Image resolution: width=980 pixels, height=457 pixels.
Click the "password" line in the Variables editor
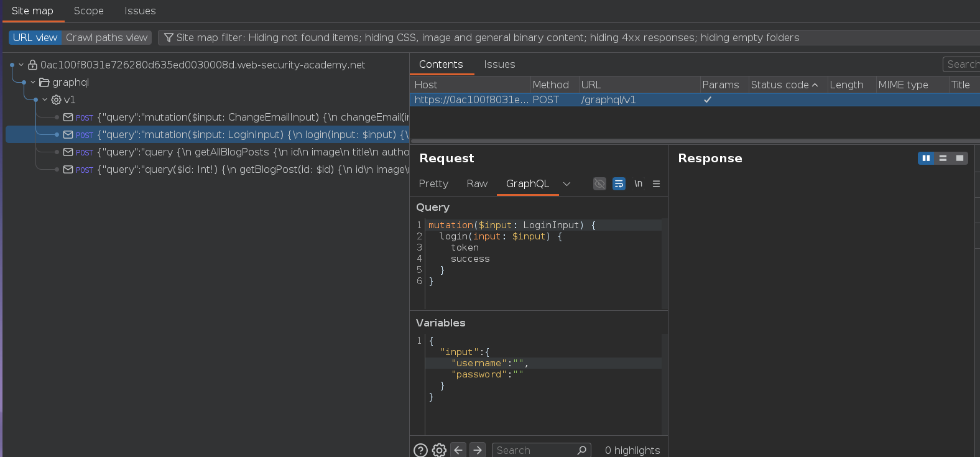543,374
